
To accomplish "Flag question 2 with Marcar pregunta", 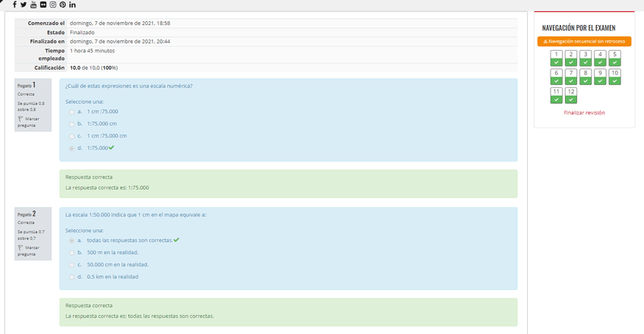I will pyautogui.click(x=28, y=250).
